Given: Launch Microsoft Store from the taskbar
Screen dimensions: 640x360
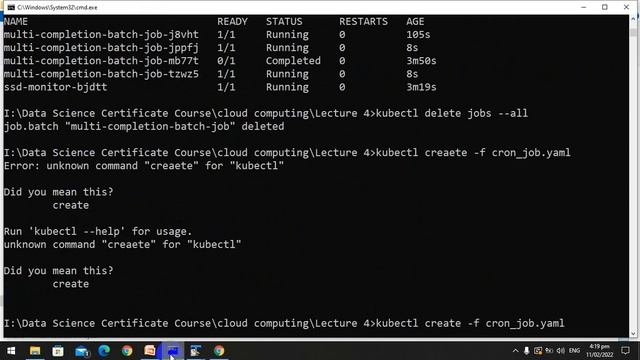Looking at the screenshot, I should coord(58,351).
